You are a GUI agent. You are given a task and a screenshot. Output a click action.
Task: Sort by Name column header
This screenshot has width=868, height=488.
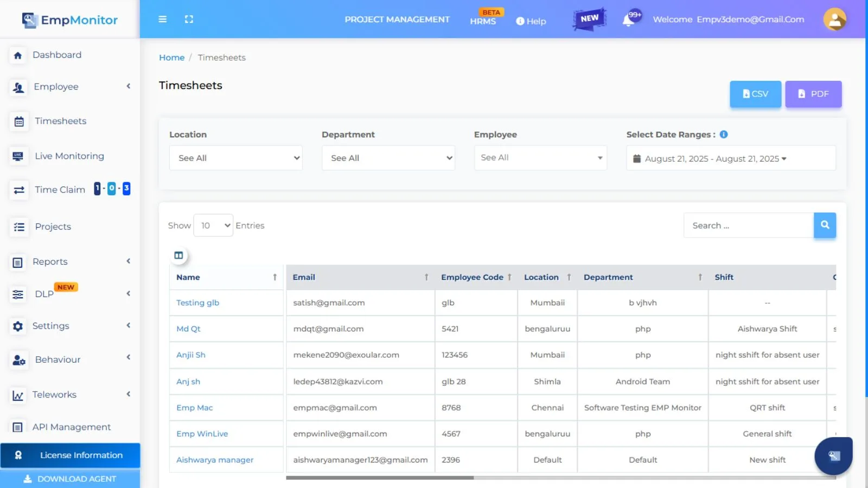[x=226, y=277]
